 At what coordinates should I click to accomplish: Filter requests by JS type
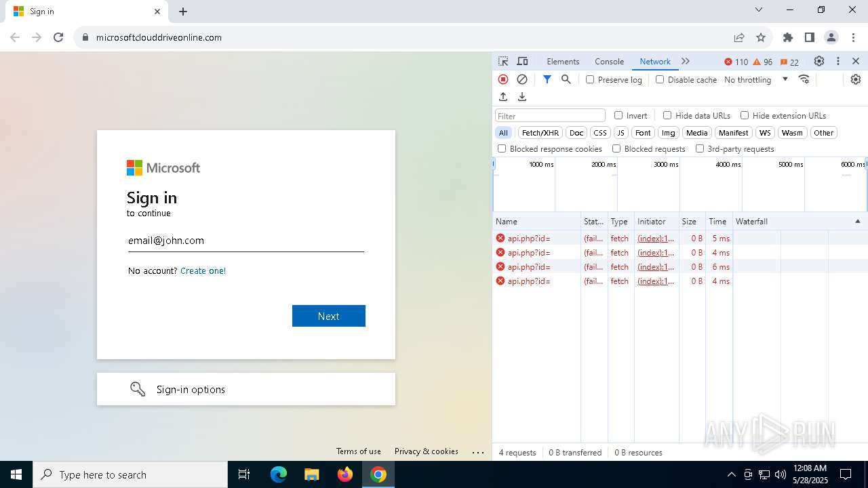tap(621, 133)
